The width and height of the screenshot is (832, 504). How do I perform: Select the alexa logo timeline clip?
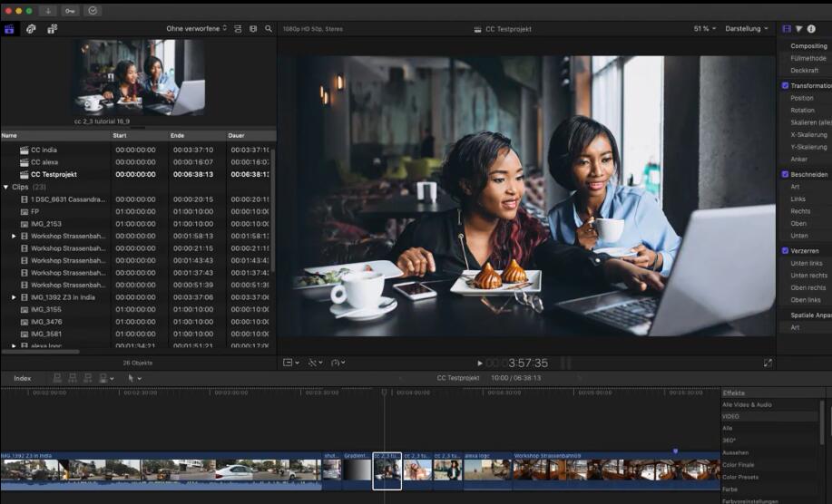(487, 470)
